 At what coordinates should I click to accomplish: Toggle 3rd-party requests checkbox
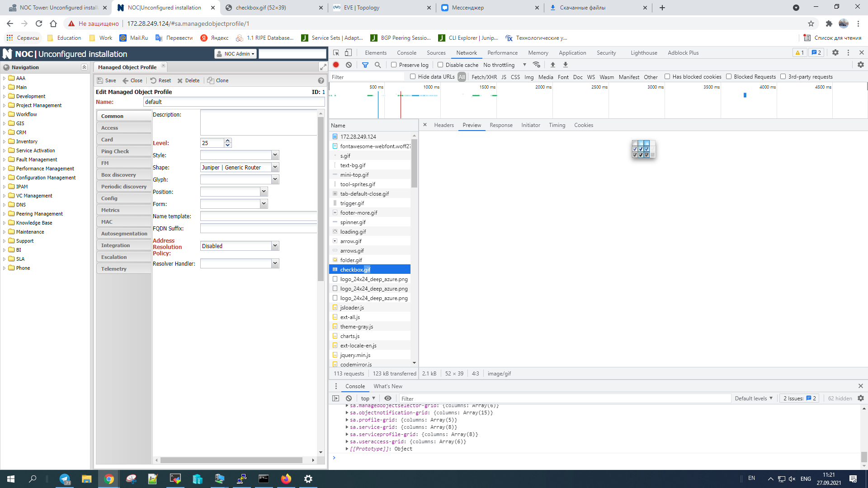pos(783,76)
